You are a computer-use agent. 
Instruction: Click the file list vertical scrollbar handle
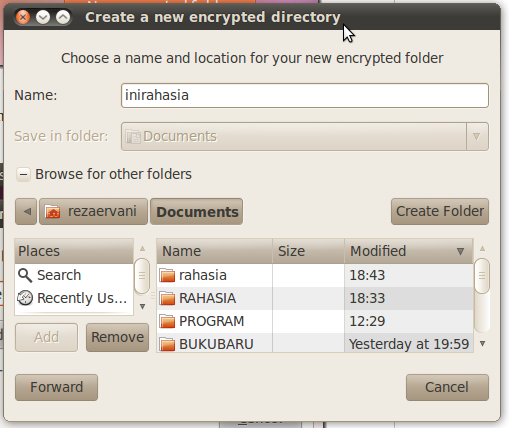point(482,276)
